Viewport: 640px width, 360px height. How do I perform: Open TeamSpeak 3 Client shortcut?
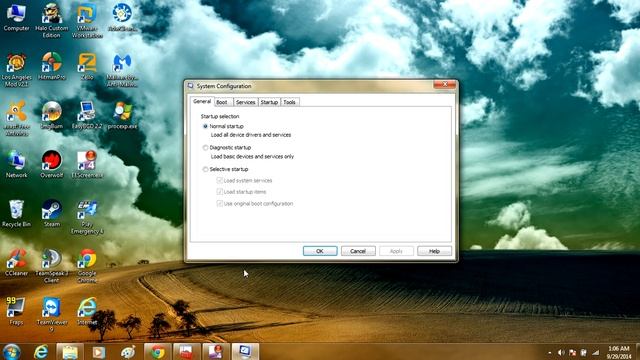tap(51, 266)
